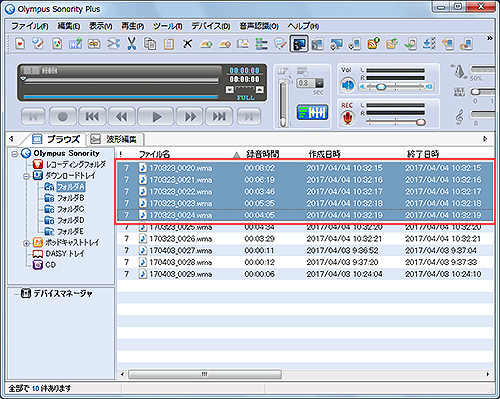This screenshot has height=399, width=500.
Task: Open the 表示 menu
Action: click(x=100, y=26)
